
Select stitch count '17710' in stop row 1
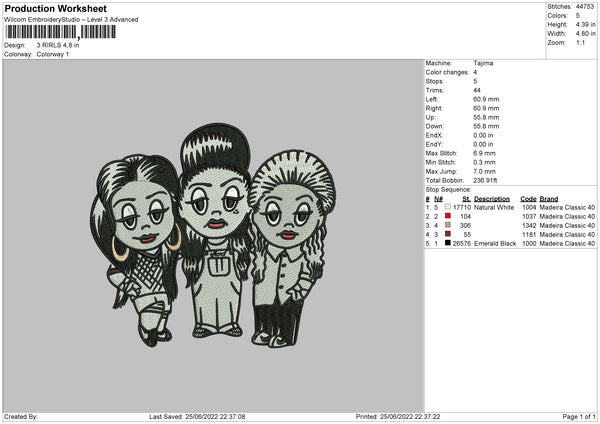pos(462,207)
